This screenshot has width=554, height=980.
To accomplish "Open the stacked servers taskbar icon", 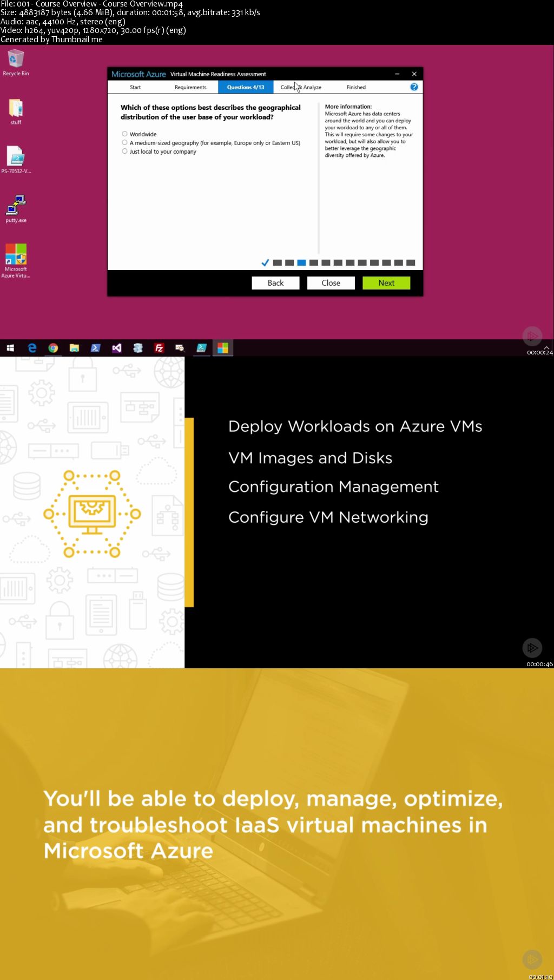I will click(138, 348).
